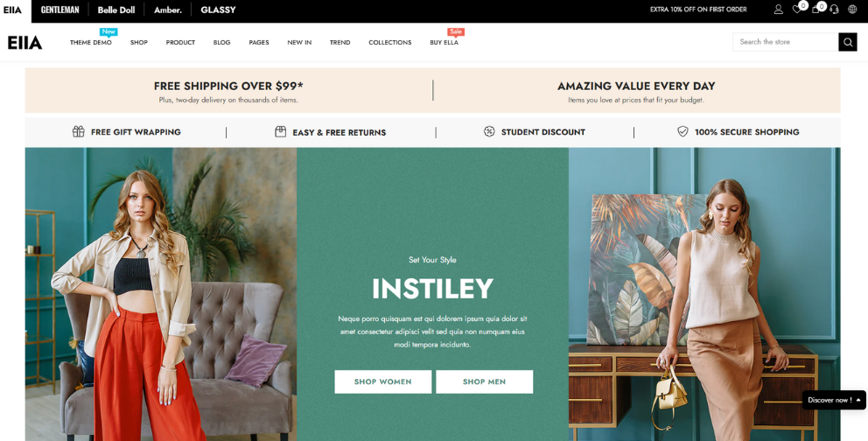This screenshot has width=868, height=441.
Task: Click the free gift wrapping icon
Action: coord(79,132)
